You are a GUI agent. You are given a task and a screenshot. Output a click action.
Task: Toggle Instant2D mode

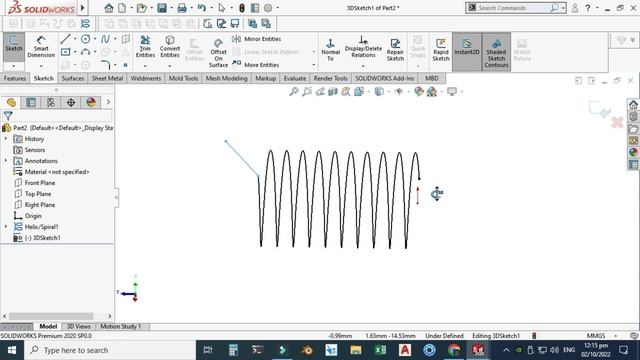point(467,47)
